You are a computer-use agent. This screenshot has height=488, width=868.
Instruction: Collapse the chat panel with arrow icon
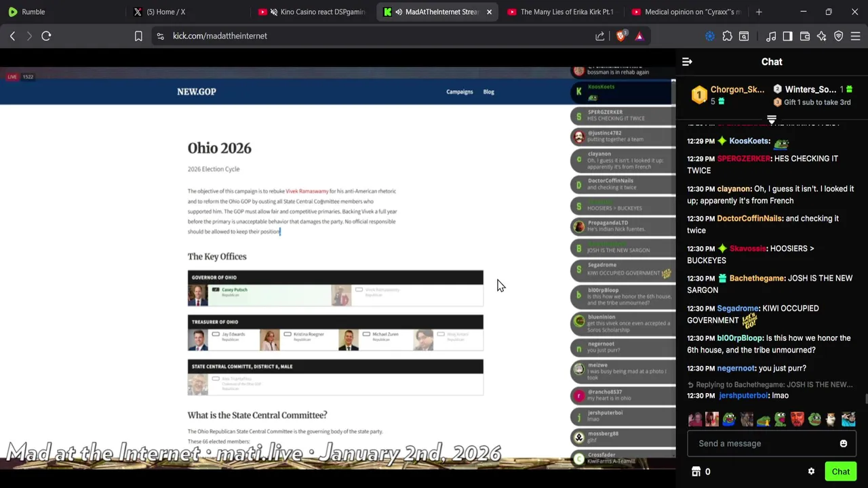pyautogui.click(x=687, y=62)
